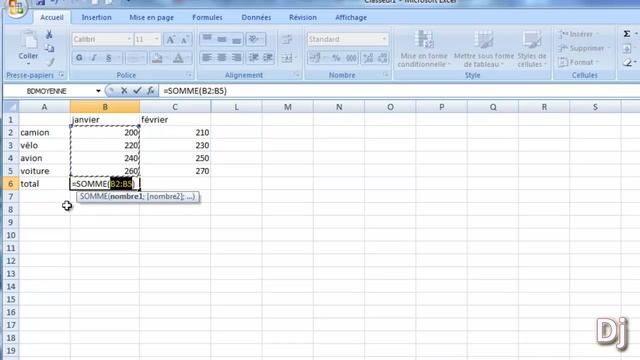Click in the formula bar text
Viewport: 640px width, 360px height.
pos(195,91)
